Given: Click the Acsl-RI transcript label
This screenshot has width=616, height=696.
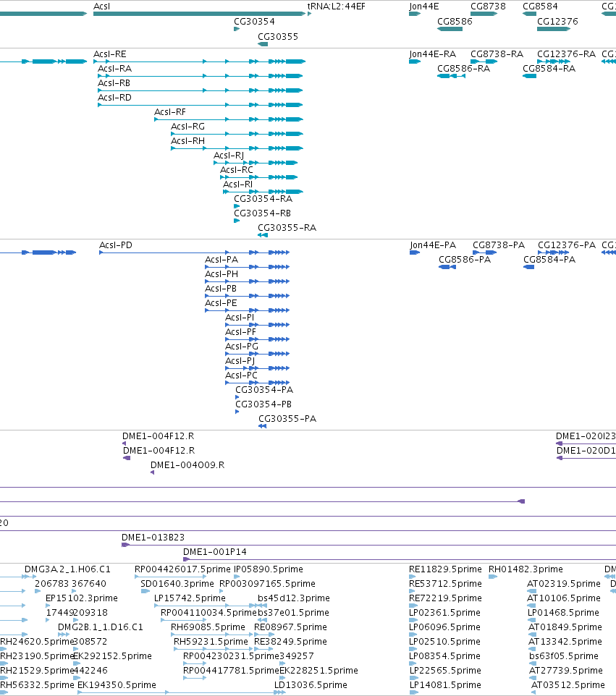Looking at the screenshot, I should pos(237,184).
